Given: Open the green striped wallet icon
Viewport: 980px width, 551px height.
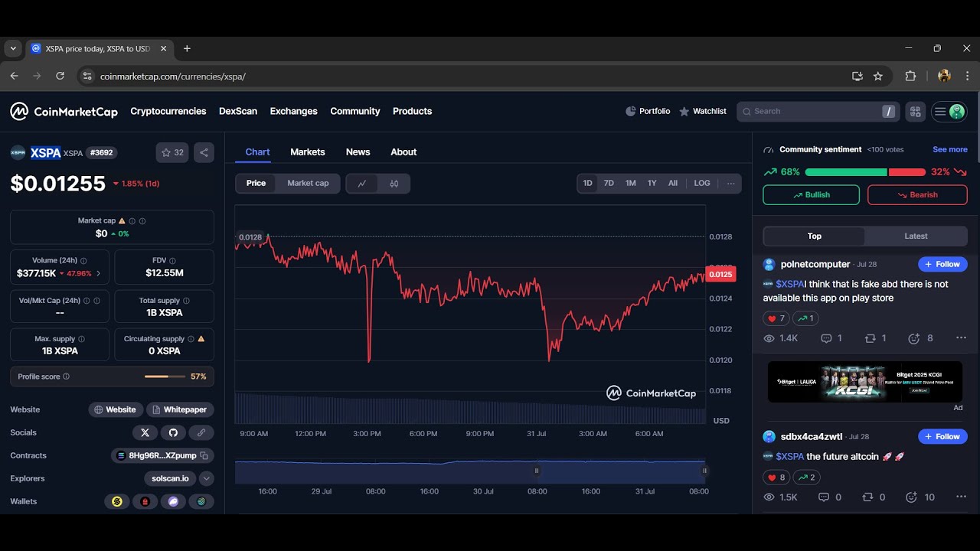Looking at the screenshot, I should point(201,501).
